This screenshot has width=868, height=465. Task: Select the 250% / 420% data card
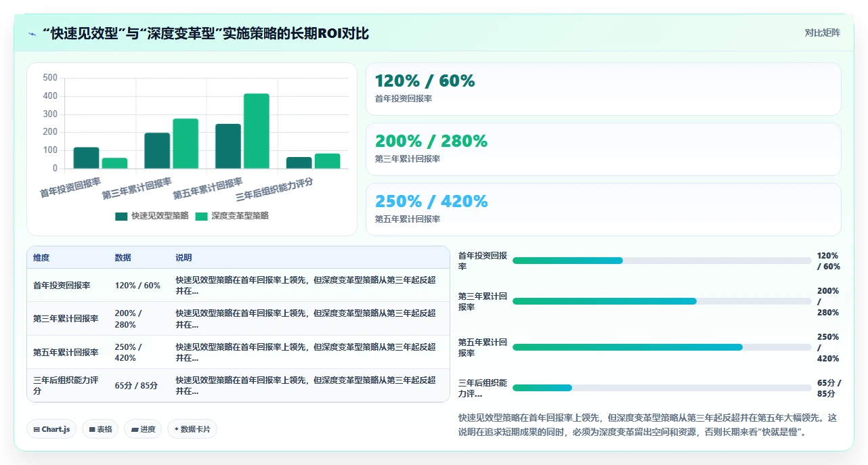point(603,209)
